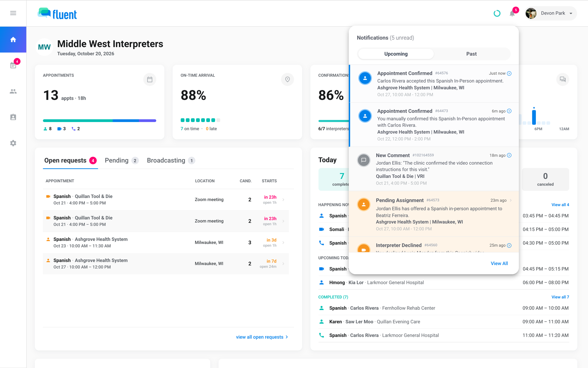The width and height of the screenshot is (588, 368).
Task: Click the comment icon of New Comment notification
Action: [x=363, y=160]
